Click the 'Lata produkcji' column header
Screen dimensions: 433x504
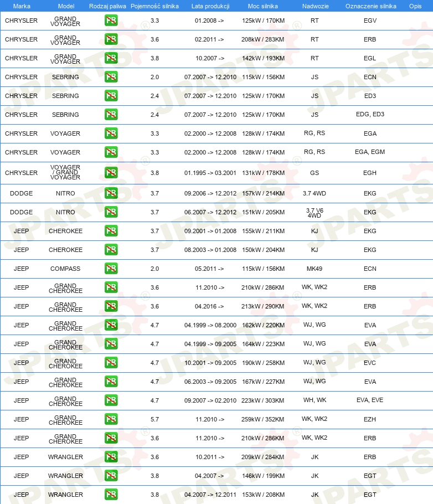210,6
